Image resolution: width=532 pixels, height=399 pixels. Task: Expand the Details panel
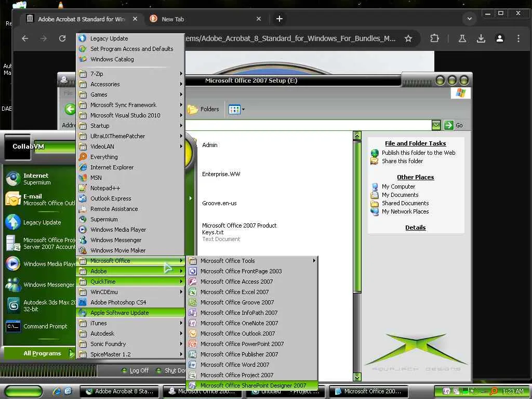tap(415, 228)
